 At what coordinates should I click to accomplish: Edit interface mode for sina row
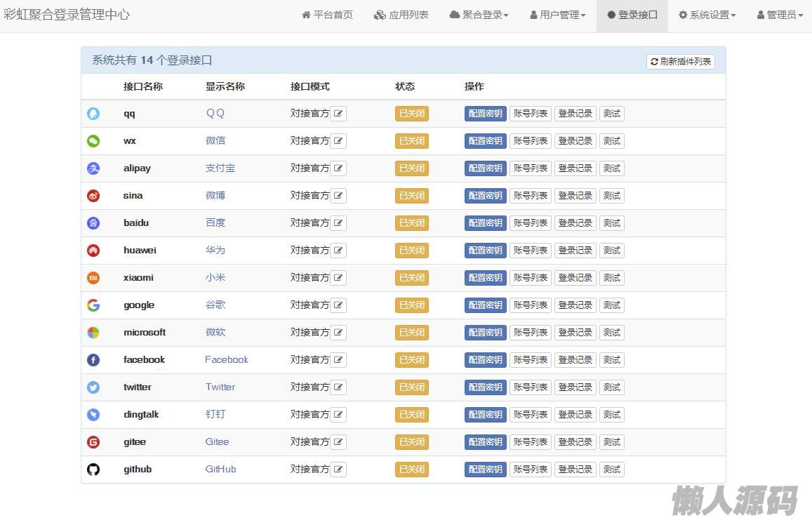pos(338,196)
